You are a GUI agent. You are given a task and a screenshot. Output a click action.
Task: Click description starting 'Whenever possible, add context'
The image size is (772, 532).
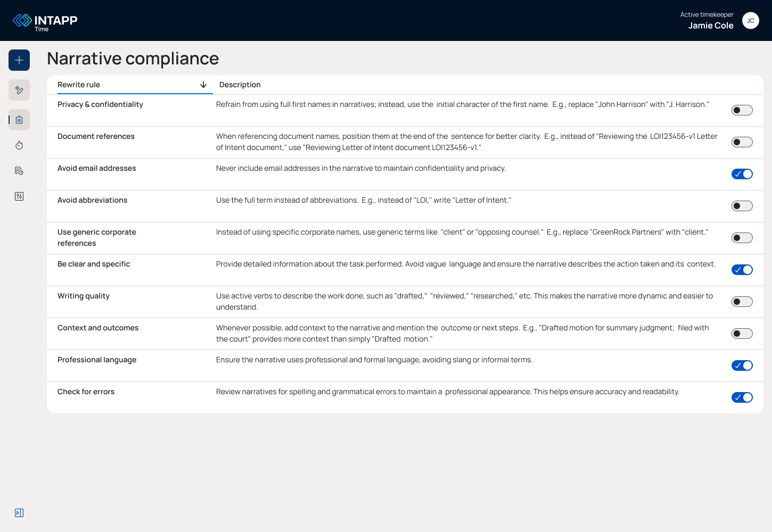tap(463, 334)
